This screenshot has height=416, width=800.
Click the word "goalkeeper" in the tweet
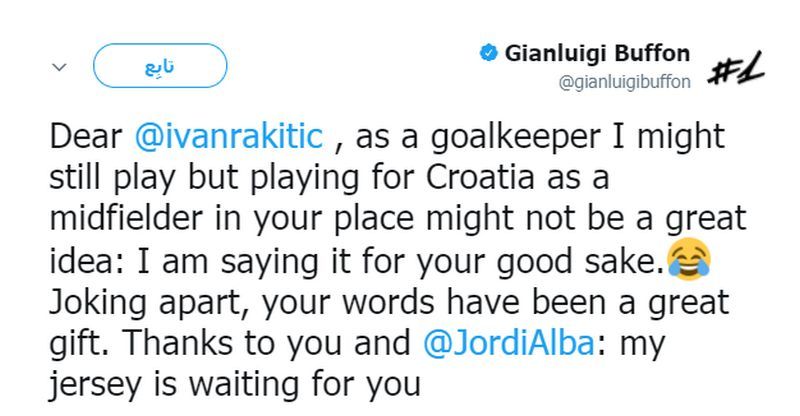tap(515, 138)
